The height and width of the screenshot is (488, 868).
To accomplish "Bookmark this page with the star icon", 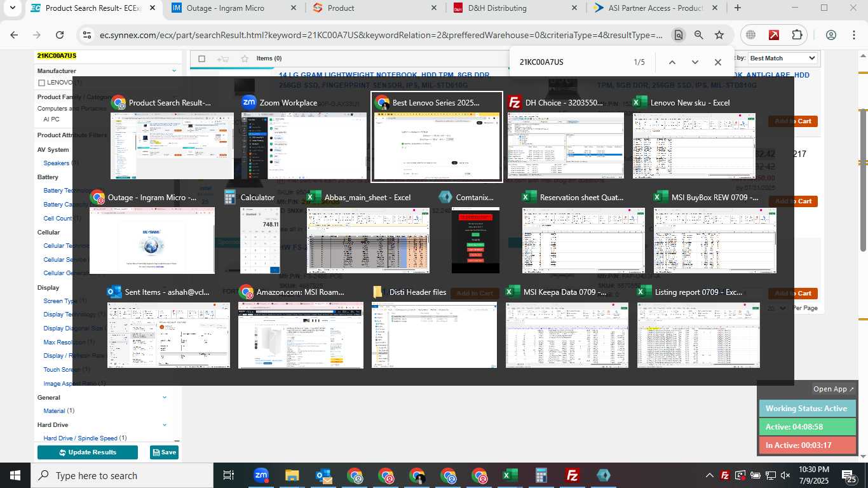I will [x=719, y=35].
